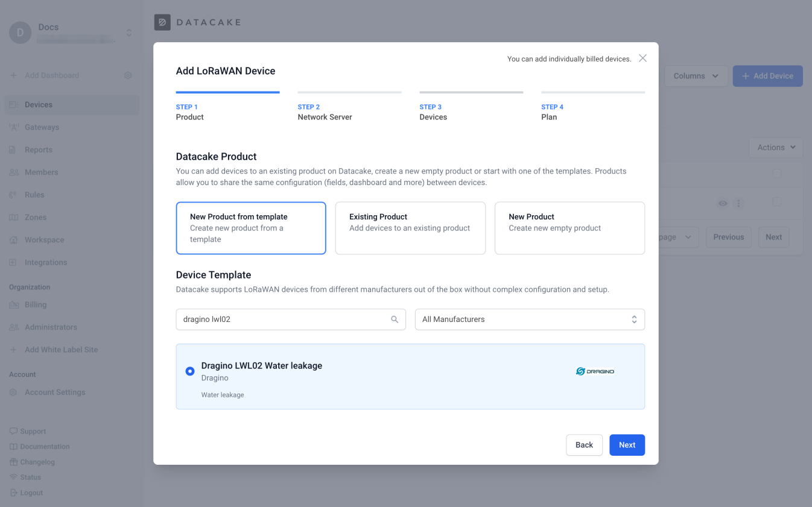The image size is (812, 507).
Task: Click the Rules sidebar icon
Action: (x=13, y=195)
